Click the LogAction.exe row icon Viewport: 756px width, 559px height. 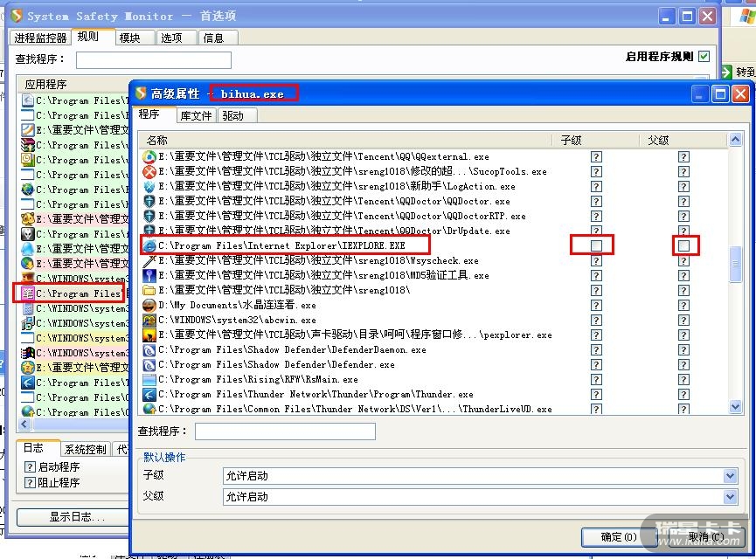pos(149,187)
